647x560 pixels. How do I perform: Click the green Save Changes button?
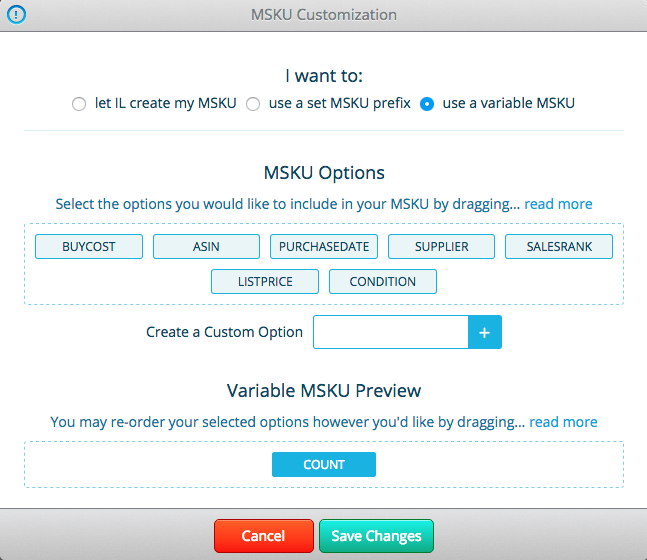click(x=376, y=536)
